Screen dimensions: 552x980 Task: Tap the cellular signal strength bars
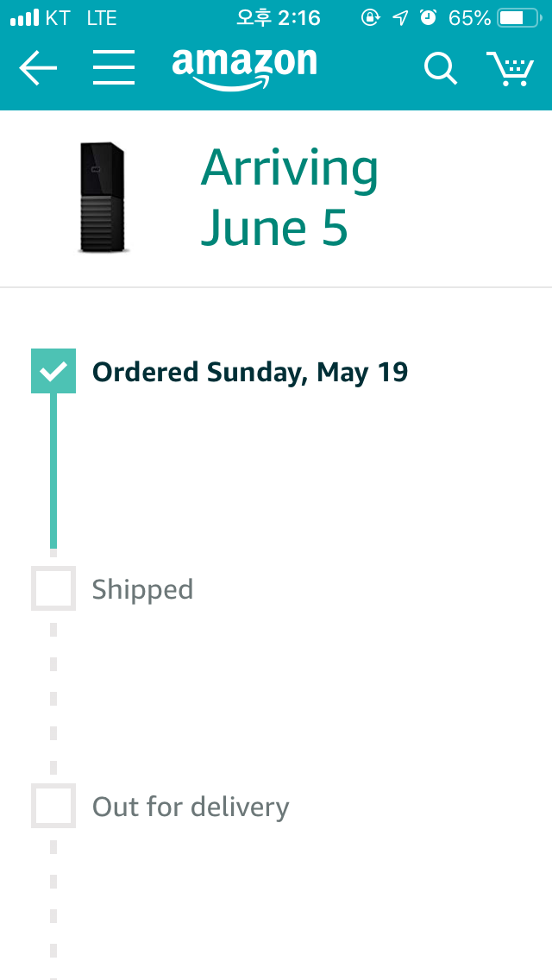pos(25,18)
